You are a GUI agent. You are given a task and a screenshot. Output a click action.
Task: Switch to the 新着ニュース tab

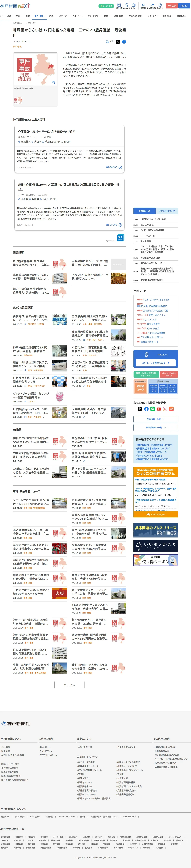coord(144,211)
